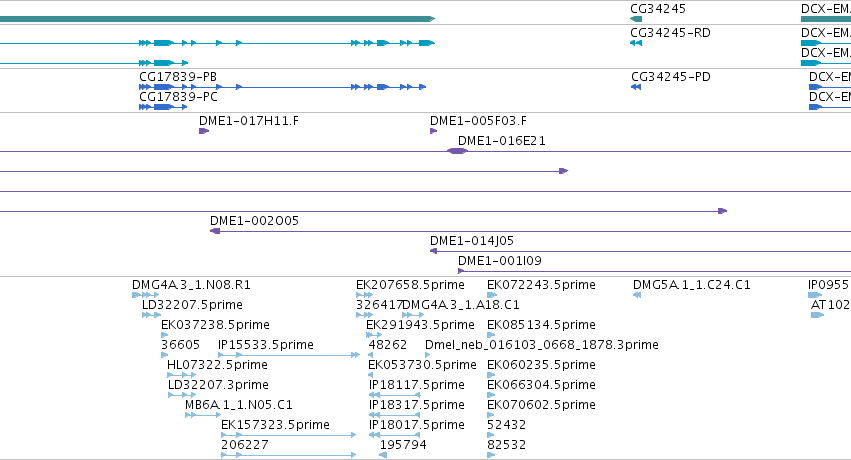Click the IP15533.5prime alignment line

[289, 355]
